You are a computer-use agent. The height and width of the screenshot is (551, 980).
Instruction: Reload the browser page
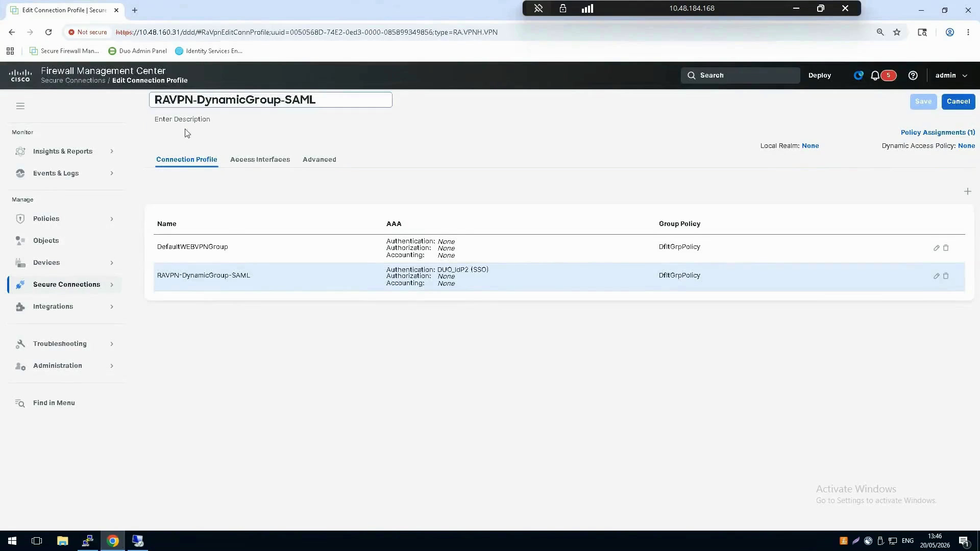pyautogui.click(x=48, y=32)
